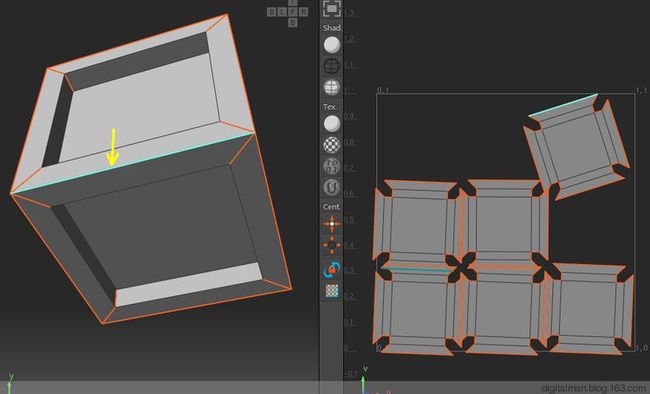Select the rotated UV island at upper right
The width and height of the screenshot is (650, 394).
[x=577, y=147]
